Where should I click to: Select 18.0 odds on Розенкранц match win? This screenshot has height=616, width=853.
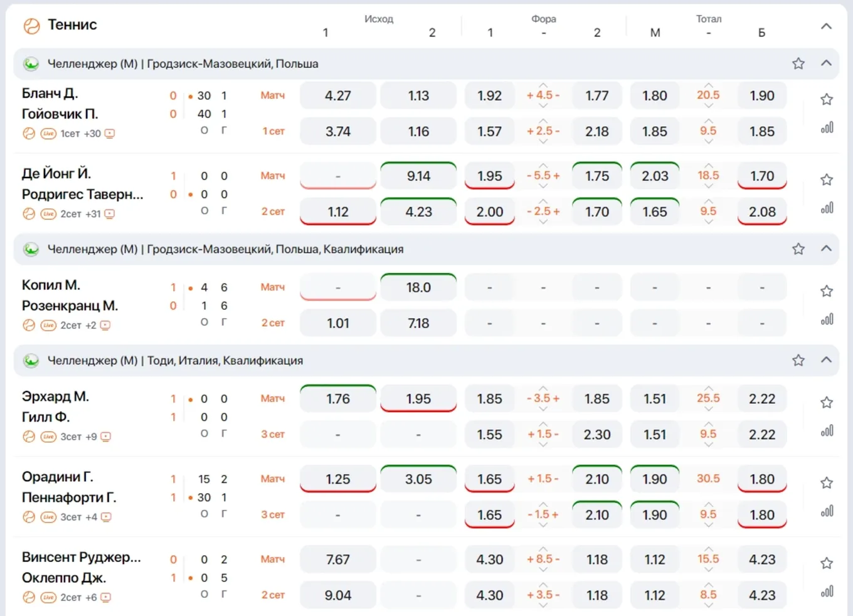(418, 287)
